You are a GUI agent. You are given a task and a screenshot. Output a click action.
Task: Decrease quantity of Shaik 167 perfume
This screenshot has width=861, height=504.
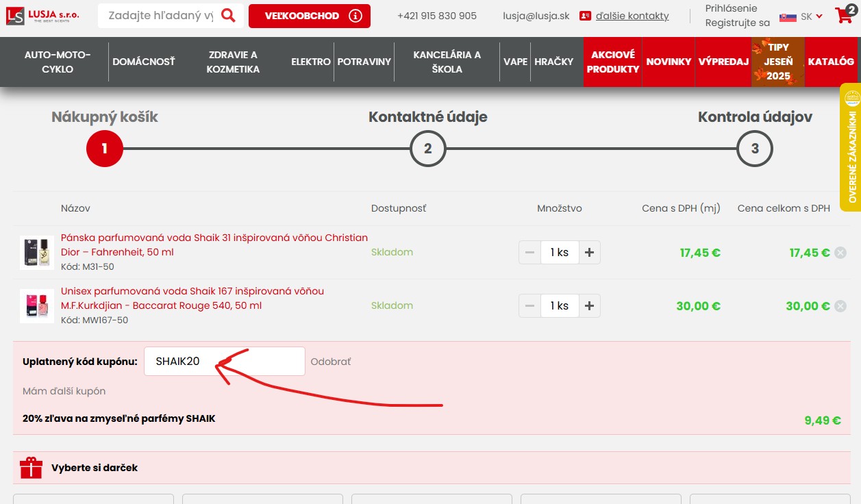pos(529,306)
